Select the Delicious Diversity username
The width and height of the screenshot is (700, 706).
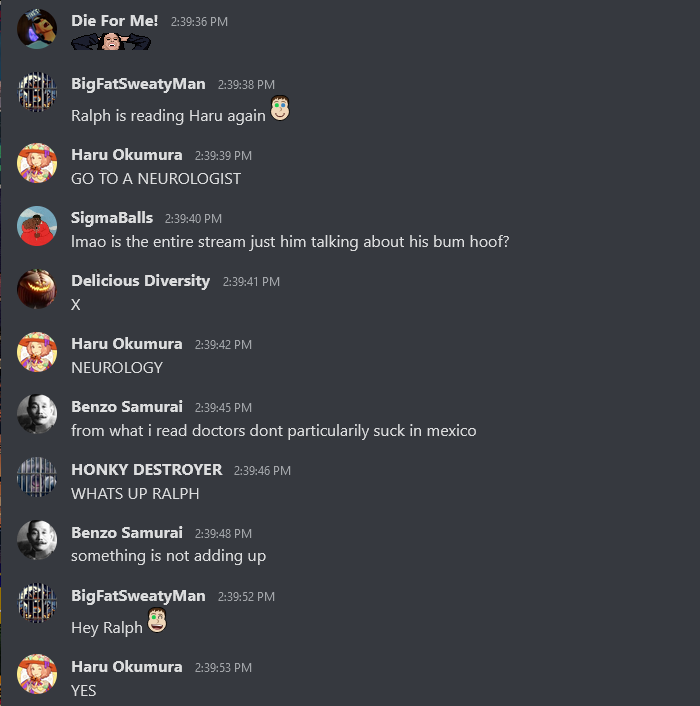[140, 281]
